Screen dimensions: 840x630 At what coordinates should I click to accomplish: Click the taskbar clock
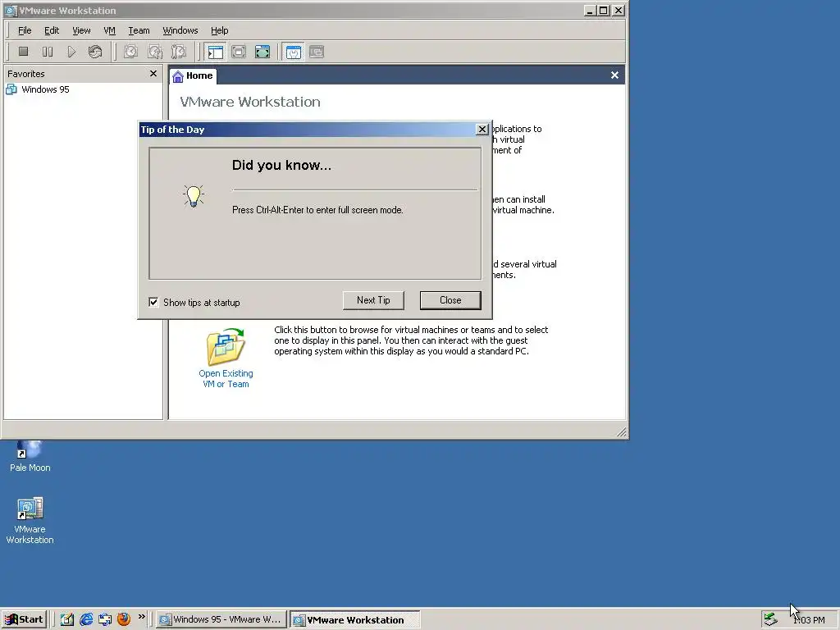click(x=810, y=620)
